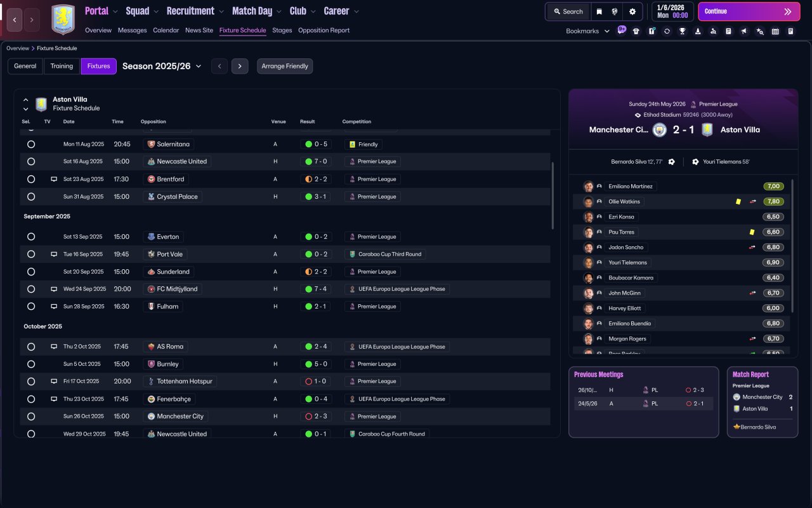812x508 pixels.
Task: Click the star search icon in bookmarks bar
Action: coord(760,31)
